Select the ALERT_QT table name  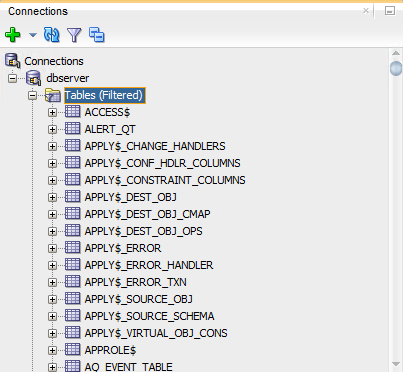(x=110, y=129)
